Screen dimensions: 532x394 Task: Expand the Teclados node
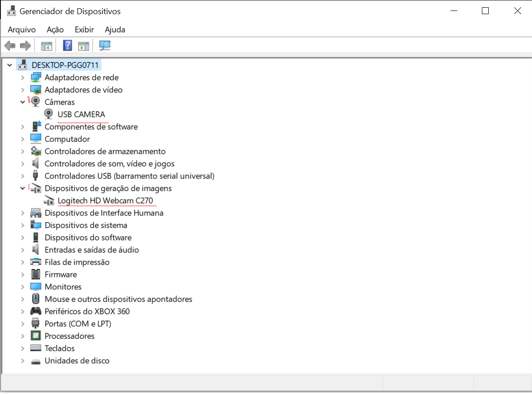pos(23,348)
